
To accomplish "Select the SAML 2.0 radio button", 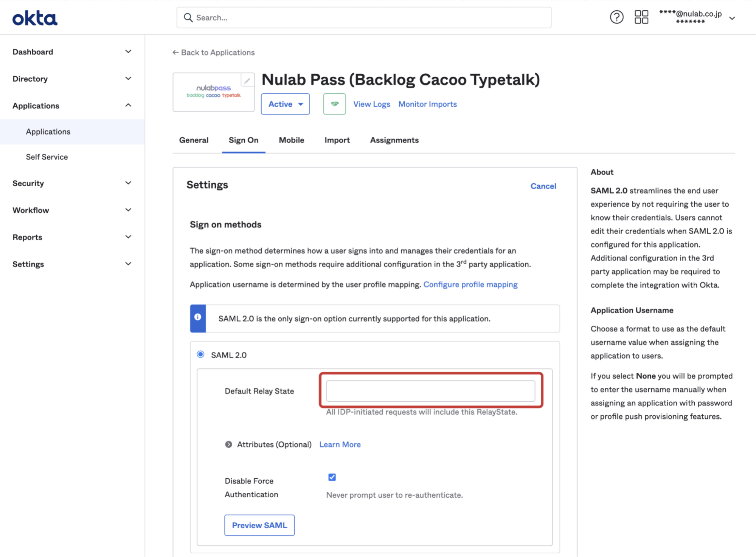I will tap(200, 354).
